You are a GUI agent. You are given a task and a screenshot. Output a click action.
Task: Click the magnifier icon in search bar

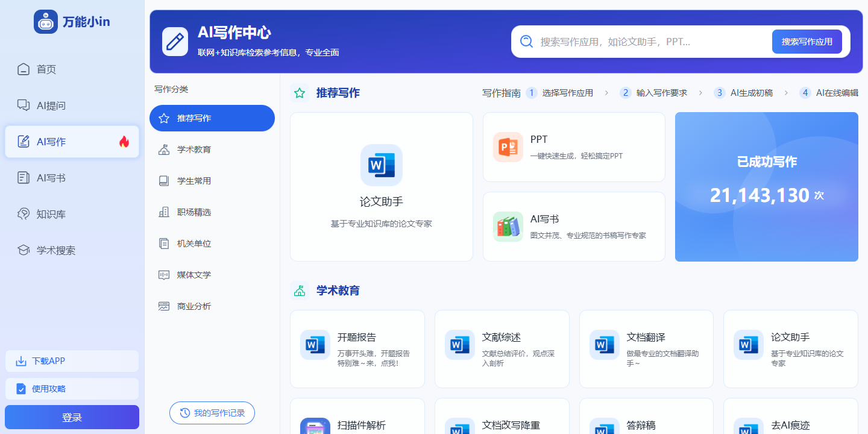point(526,42)
